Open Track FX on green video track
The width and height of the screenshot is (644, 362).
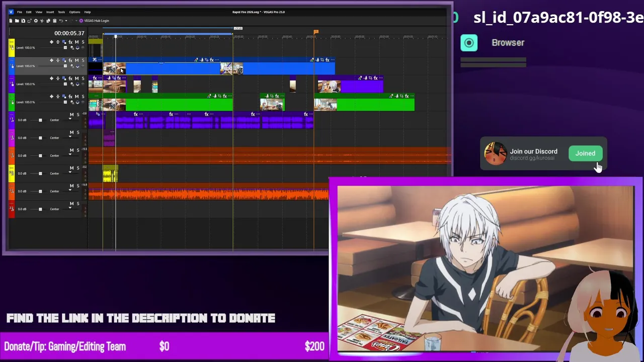(70, 97)
